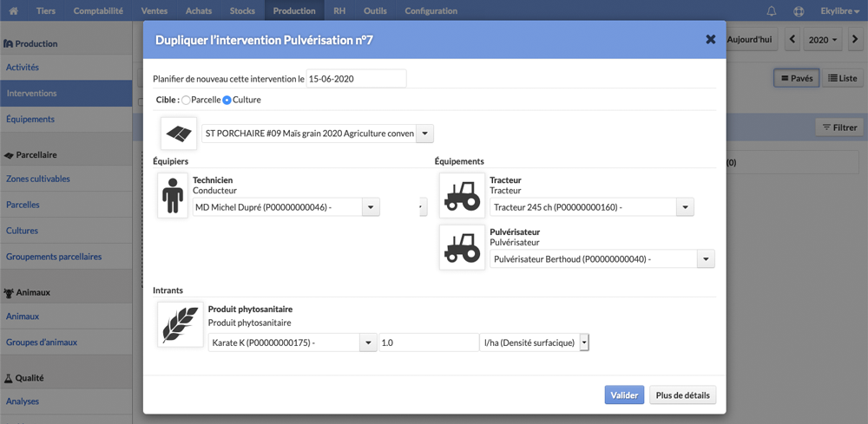Image resolution: width=868 pixels, height=424 pixels.
Task: Open the Ekylibre user menu
Action: click(839, 10)
